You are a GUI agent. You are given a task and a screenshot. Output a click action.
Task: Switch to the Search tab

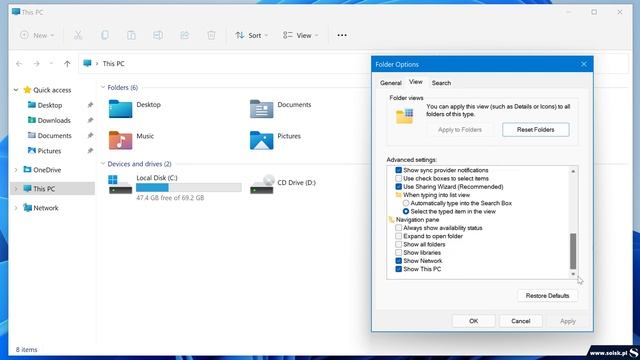(x=441, y=83)
